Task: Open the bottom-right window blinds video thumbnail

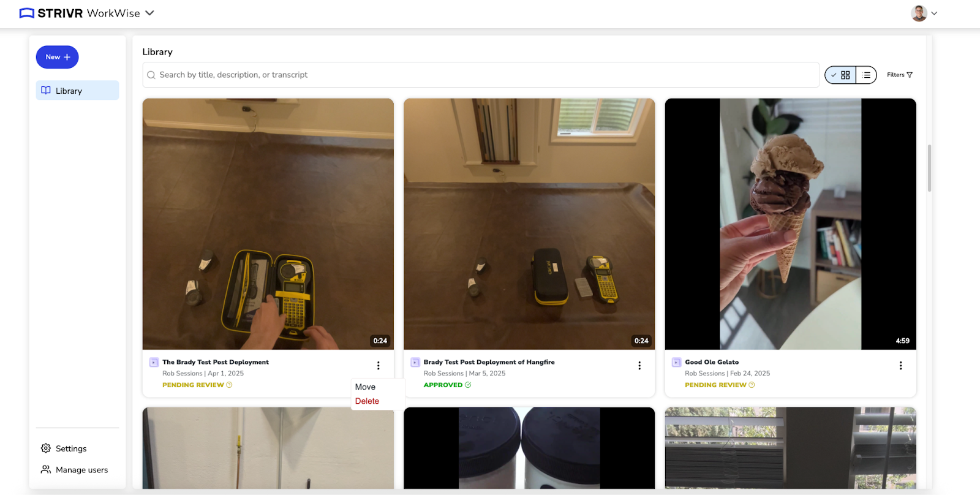Action: 791,448
